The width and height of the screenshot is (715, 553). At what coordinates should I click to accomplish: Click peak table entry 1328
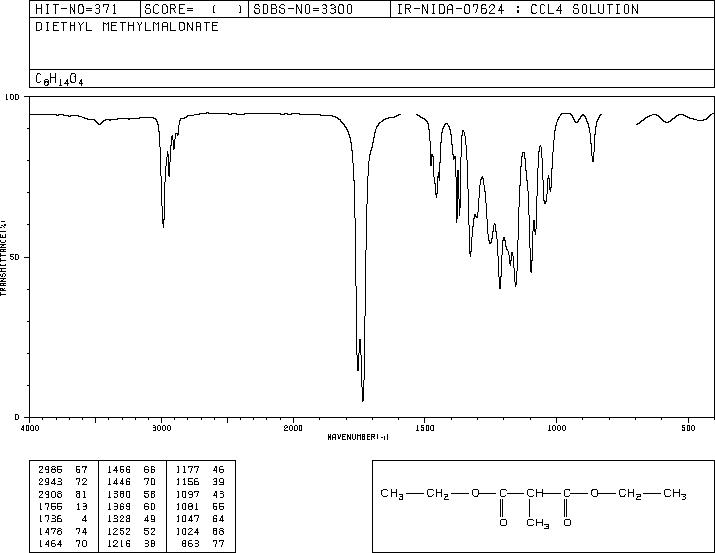[x=119, y=519]
